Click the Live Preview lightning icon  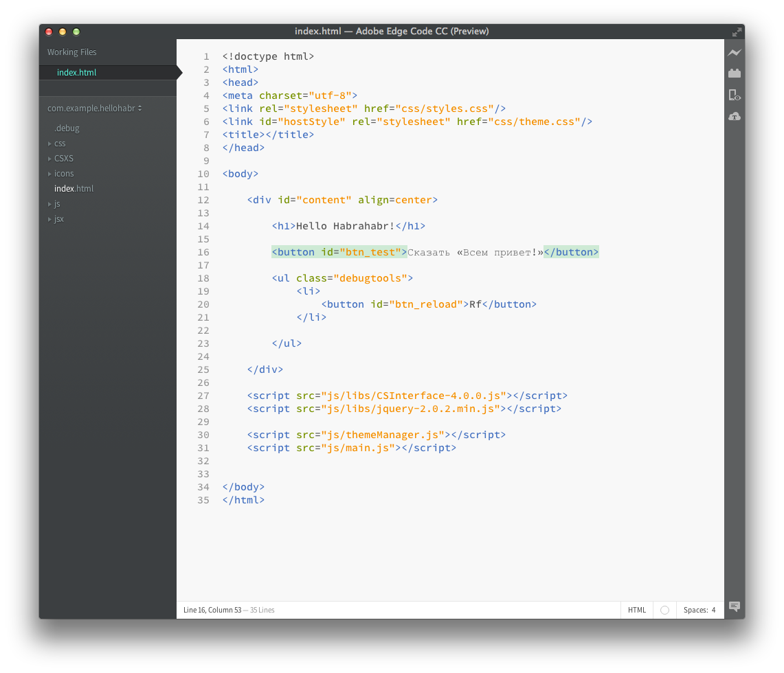734,52
